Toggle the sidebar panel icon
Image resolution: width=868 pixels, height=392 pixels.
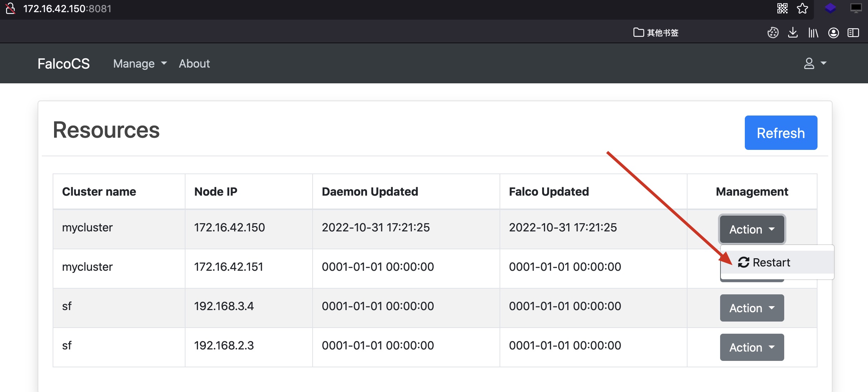coord(853,33)
